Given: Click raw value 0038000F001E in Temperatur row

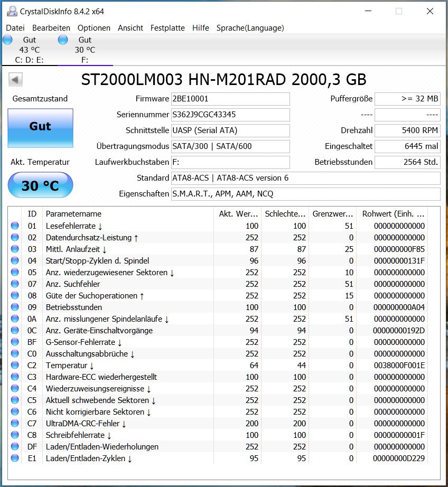Looking at the screenshot, I should 399,366.
